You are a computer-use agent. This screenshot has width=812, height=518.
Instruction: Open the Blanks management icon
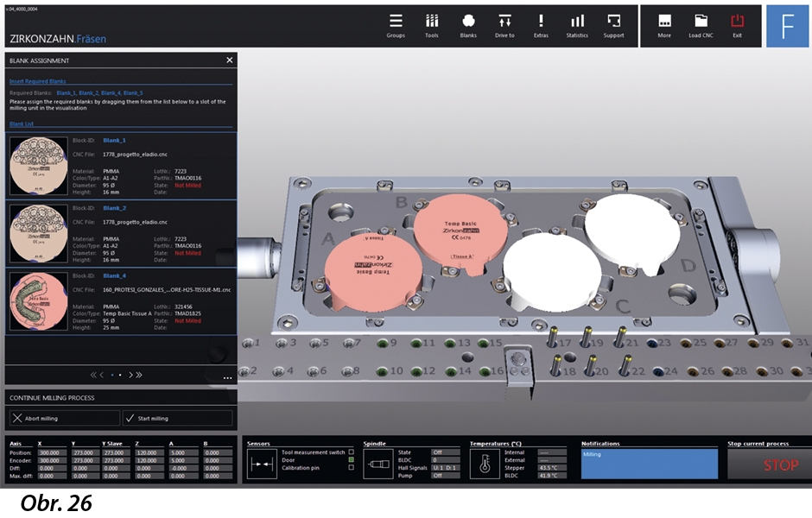pyautogui.click(x=468, y=25)
